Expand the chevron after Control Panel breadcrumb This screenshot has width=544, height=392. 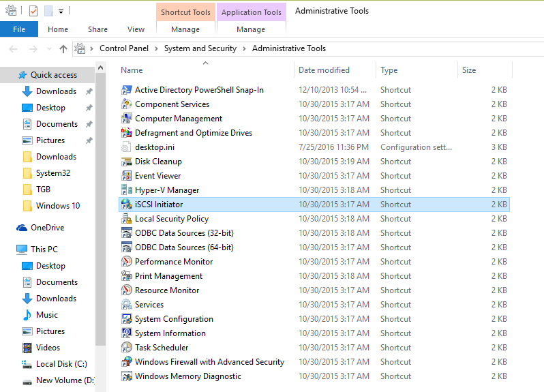[157, 48]
